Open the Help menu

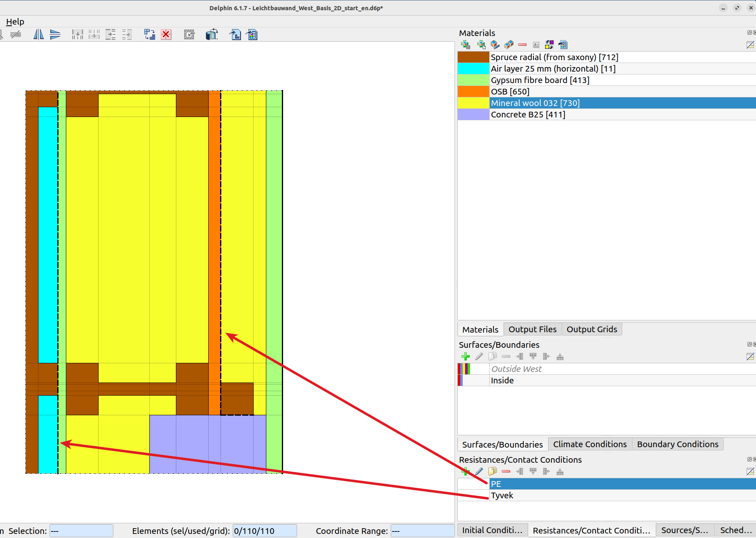pyautogui.click(x=15, y=22)
